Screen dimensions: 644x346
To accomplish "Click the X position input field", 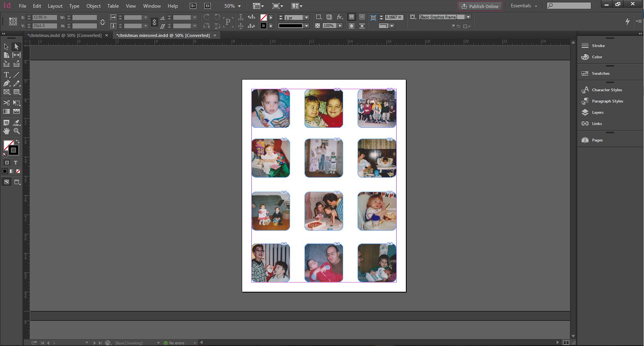I will click(45, 18).
